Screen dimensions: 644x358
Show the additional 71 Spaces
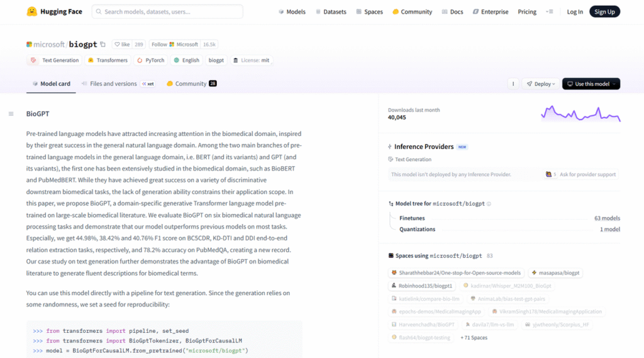[x=474, y=338]
